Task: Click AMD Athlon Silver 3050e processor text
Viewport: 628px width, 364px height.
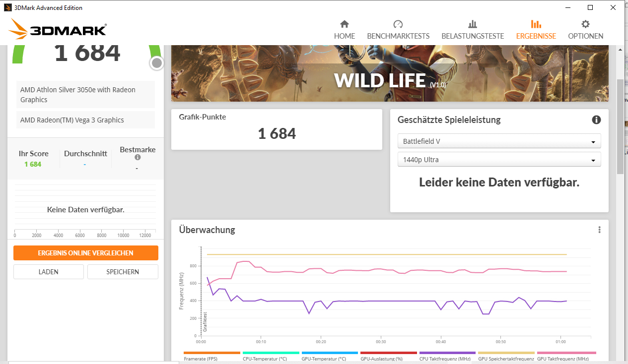Action: tap(78, 95)
